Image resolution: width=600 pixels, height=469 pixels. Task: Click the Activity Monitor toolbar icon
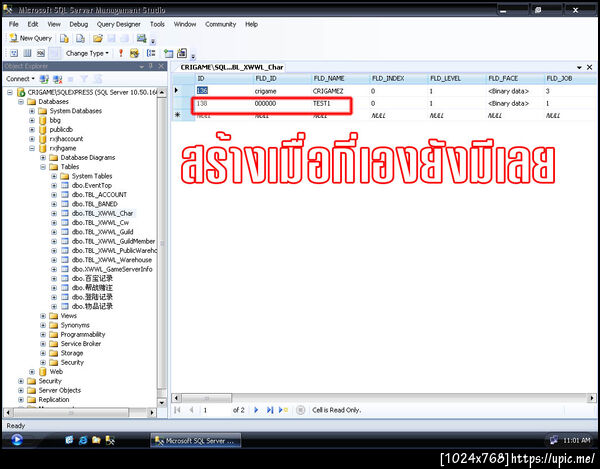click(x=142, y=38)
